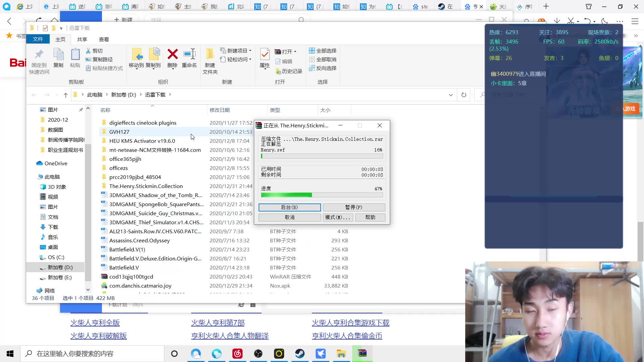This screenshot has height=362, width=644.
Task: Click the WinRAR icon on taskbar
Action: point(362,354)
